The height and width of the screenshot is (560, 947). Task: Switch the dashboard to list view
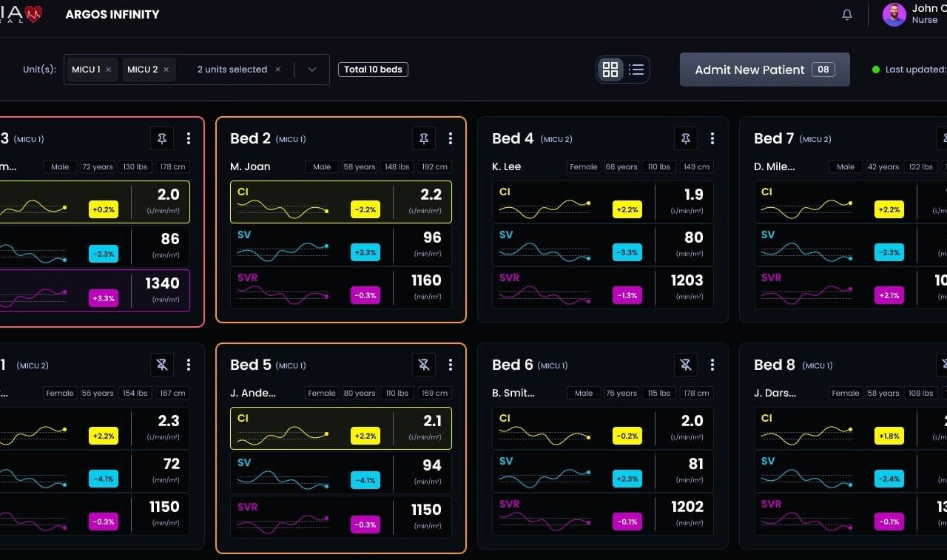[x=636, y=69]
